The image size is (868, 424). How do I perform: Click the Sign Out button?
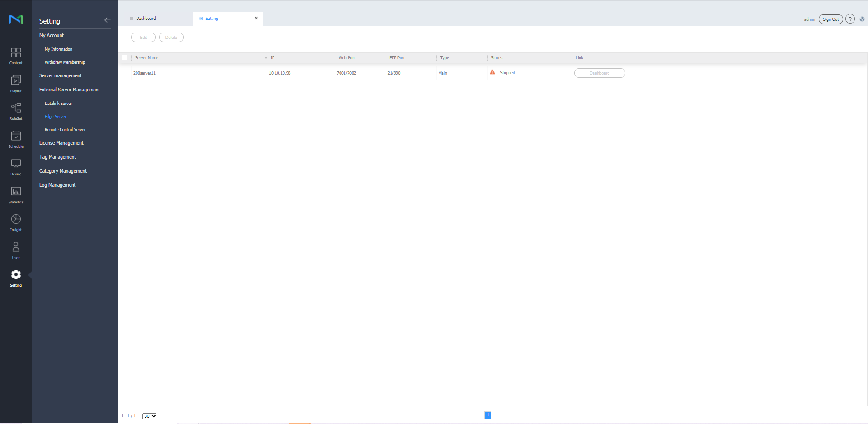click(830, 19)
